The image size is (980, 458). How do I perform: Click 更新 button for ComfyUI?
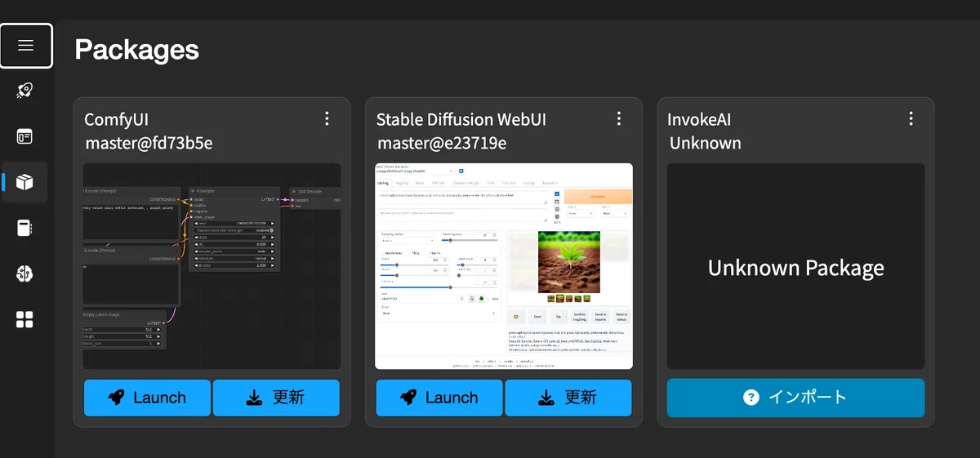(276, 398)
